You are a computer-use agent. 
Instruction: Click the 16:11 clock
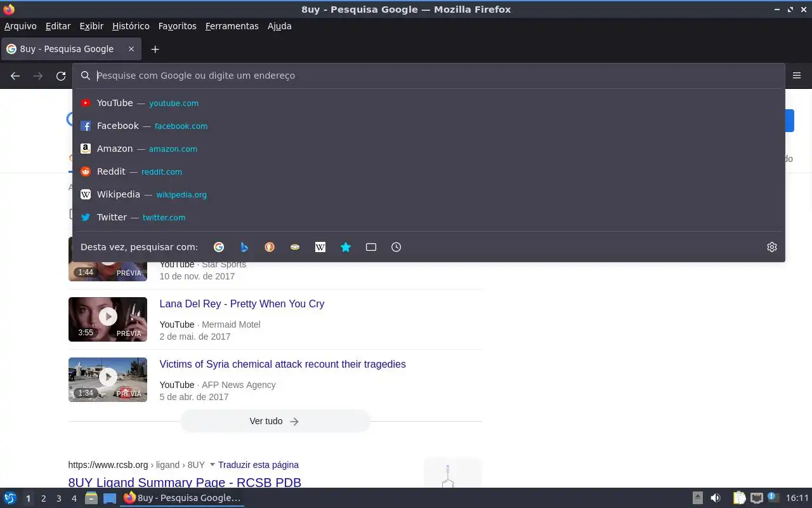click(797, 498)
